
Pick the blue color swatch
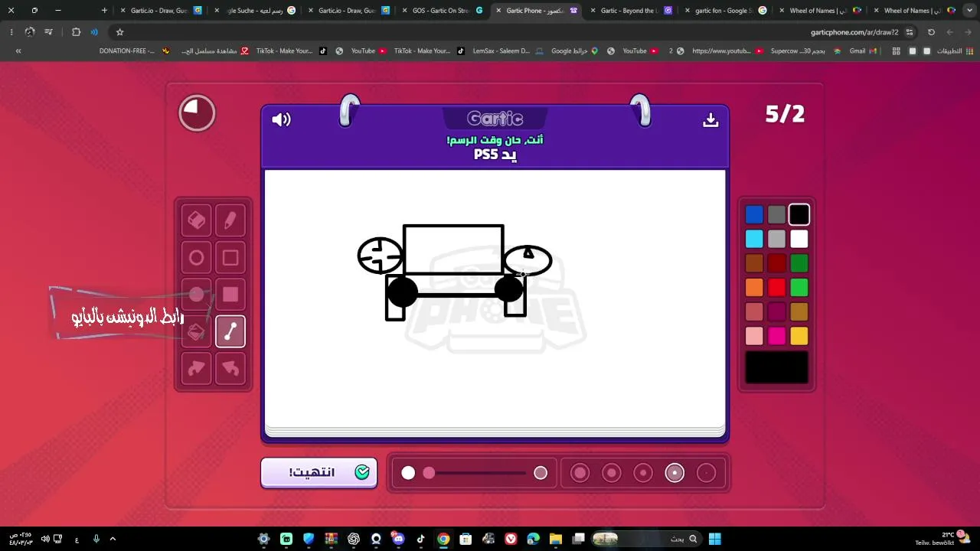click(x=754, y=215)
